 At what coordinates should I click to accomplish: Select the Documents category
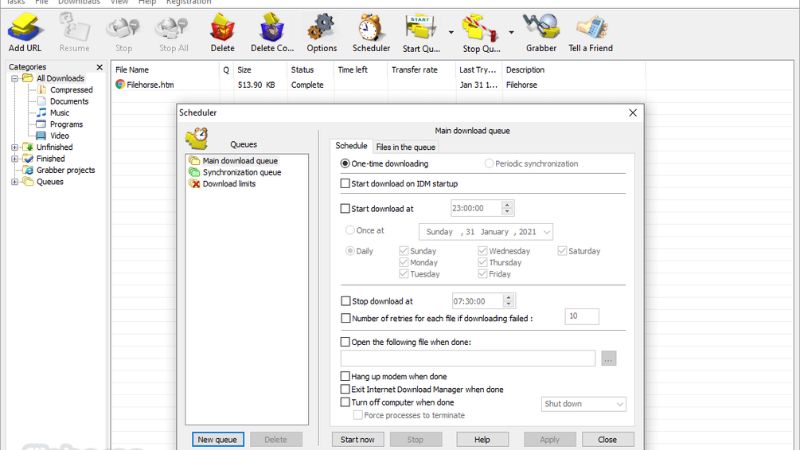(x=69, y=101)
